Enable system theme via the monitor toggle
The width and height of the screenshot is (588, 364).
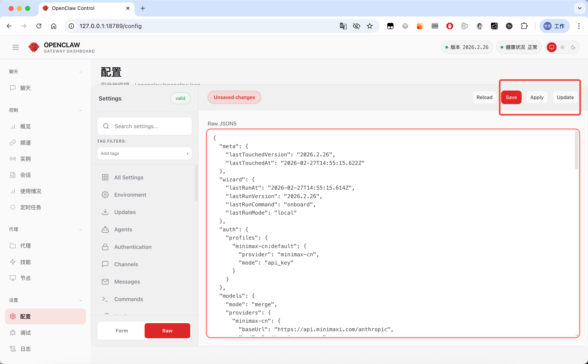[x=551, y=47]
